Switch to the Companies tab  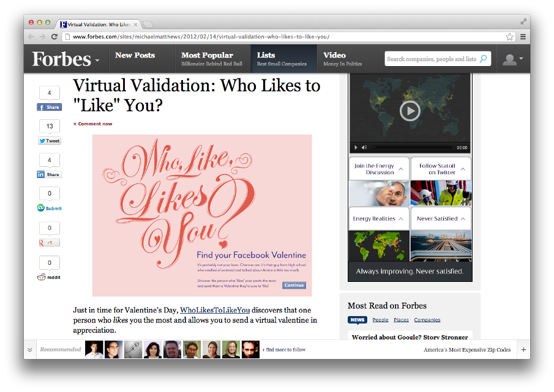(427, 320)
